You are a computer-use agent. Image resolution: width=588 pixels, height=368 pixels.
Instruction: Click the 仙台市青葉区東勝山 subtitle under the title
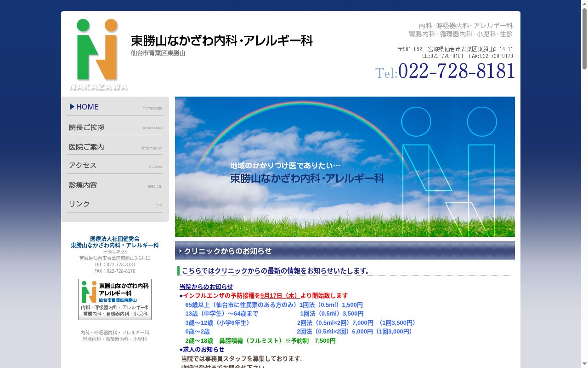(x=158, y=53)
